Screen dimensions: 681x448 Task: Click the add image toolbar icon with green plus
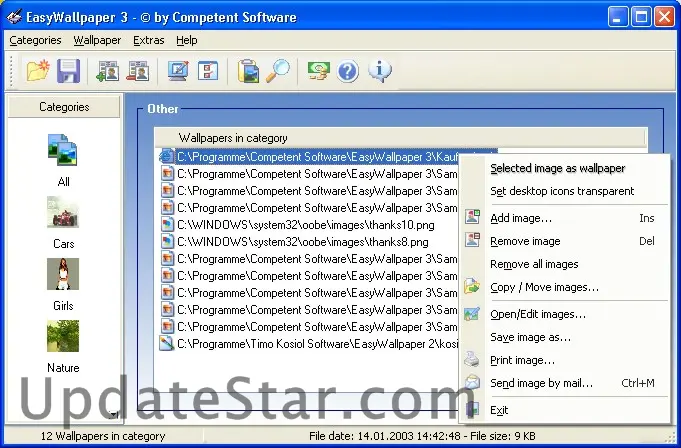[108, 71]
